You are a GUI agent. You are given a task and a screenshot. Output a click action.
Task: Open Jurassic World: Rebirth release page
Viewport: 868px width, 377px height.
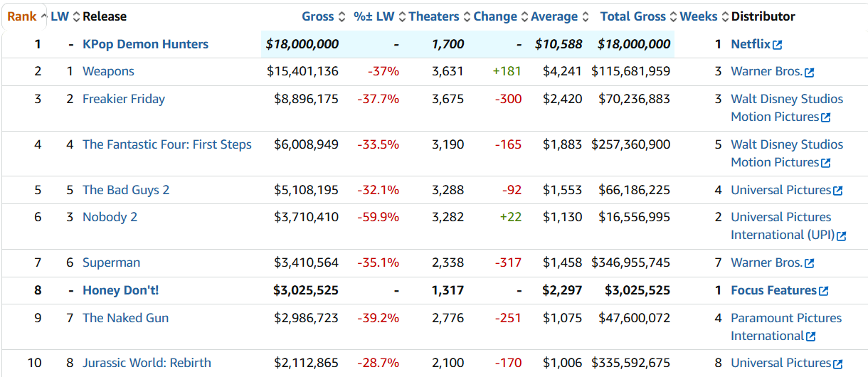147,363
